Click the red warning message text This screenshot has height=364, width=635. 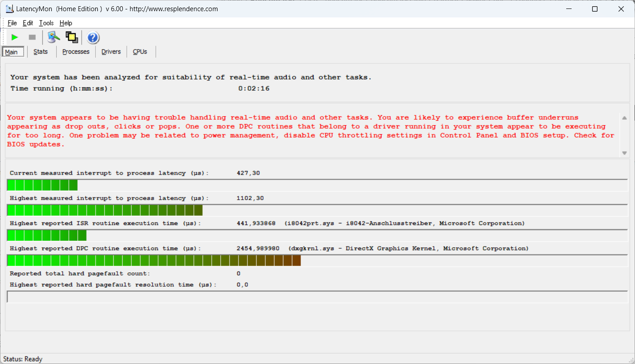point(311,131)
